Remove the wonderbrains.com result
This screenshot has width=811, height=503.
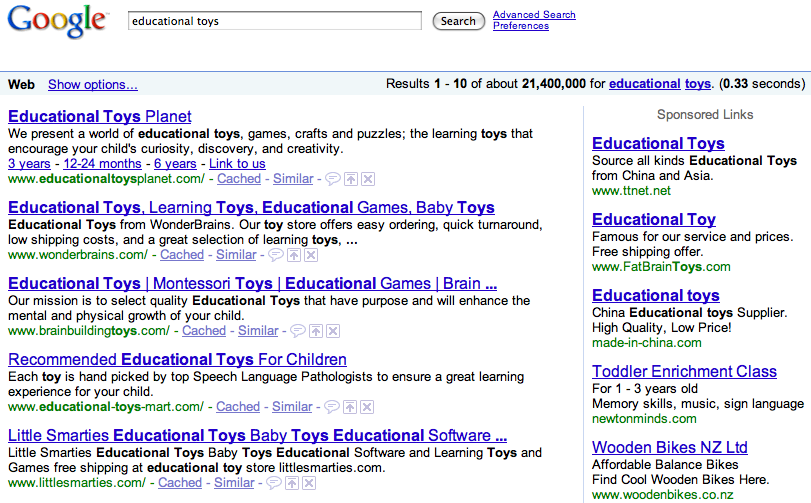click(311, 255)
